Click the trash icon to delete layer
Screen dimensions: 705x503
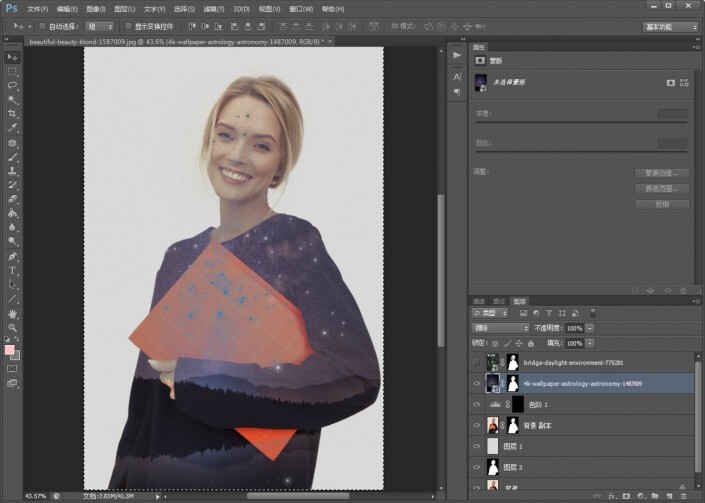(683, 495)
